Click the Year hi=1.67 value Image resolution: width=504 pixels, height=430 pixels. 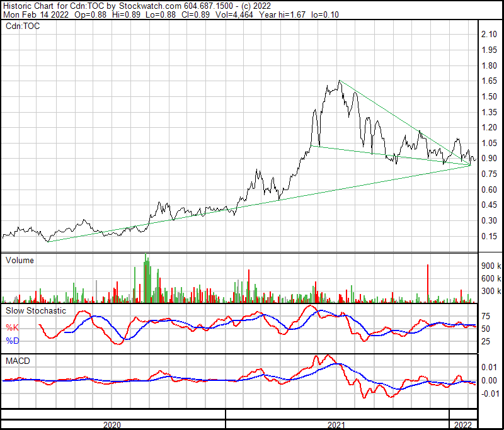click(282, 14)
